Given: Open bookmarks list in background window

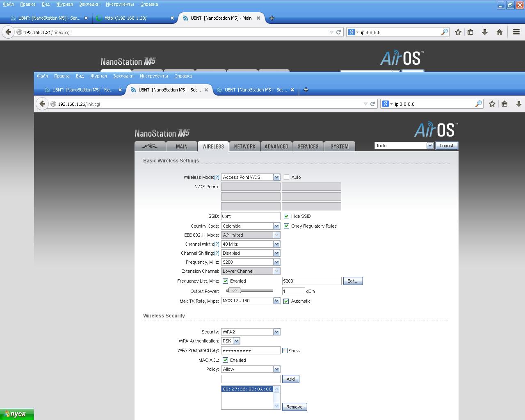Looking at the screenshot, I should 470,32.
